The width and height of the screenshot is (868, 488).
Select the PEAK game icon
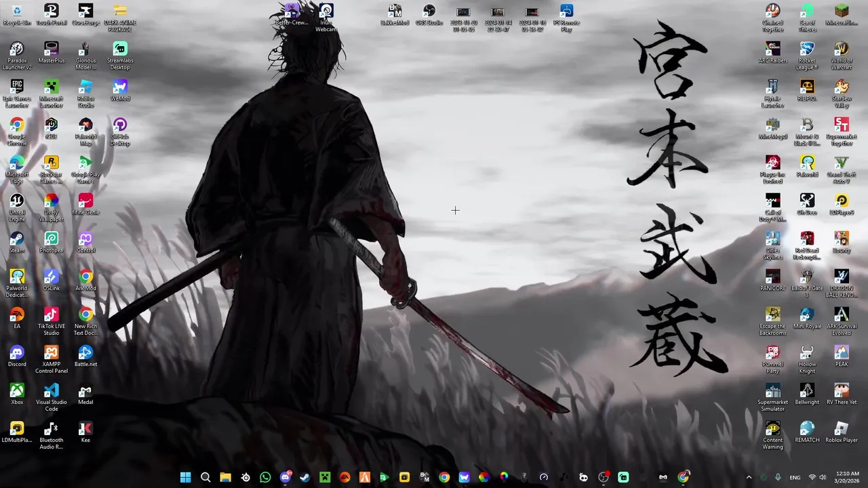coord(842,357)
